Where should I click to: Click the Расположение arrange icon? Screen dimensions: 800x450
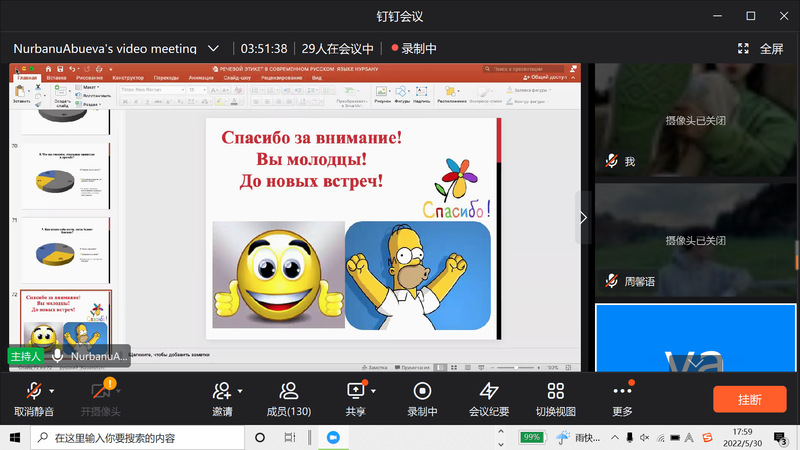tap(452, 94)
